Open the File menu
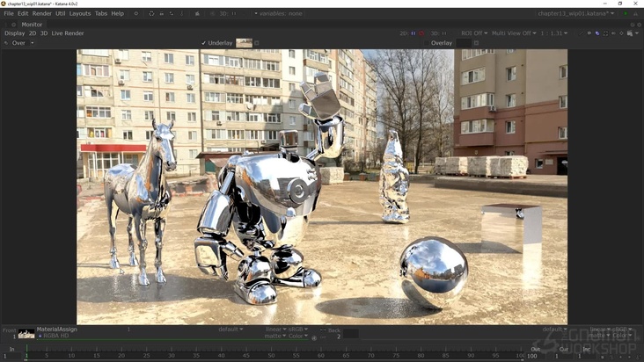The width and height of the screenshot is (644, 362). coord(9,13)
